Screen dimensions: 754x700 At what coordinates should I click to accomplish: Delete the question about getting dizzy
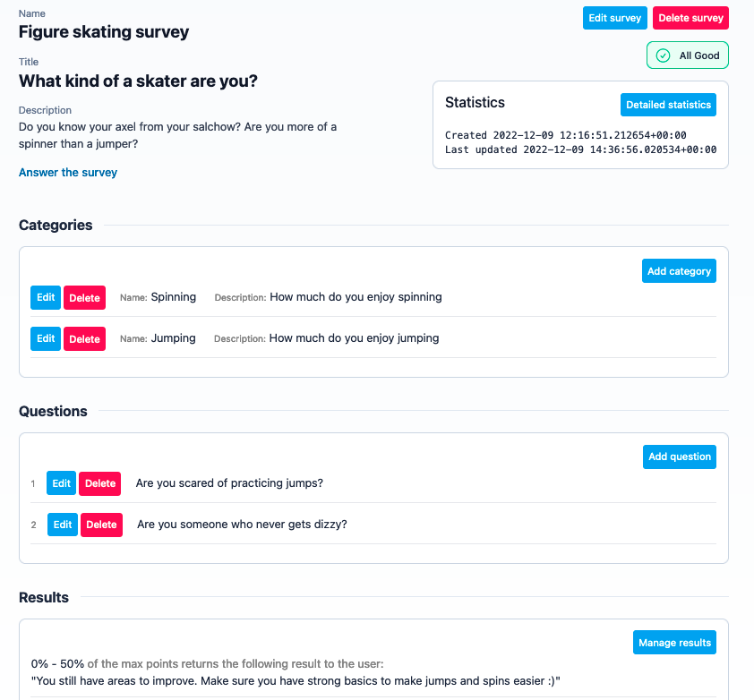point(100,525)
